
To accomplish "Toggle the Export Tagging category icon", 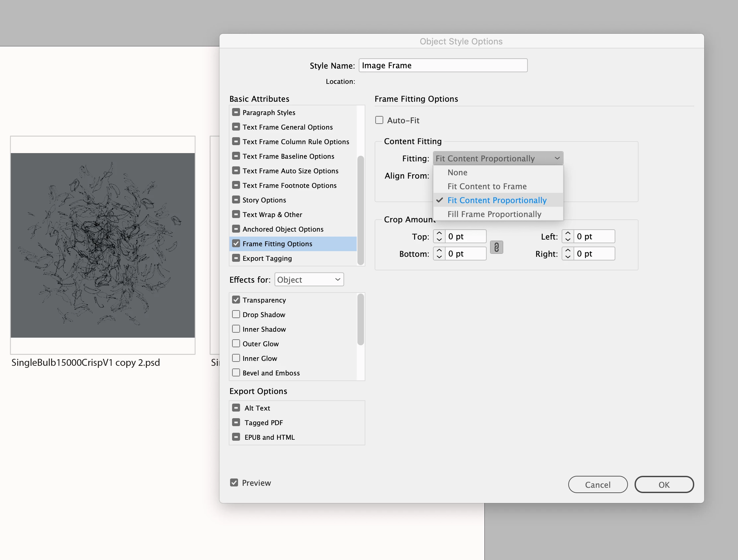I will [236, 258].
